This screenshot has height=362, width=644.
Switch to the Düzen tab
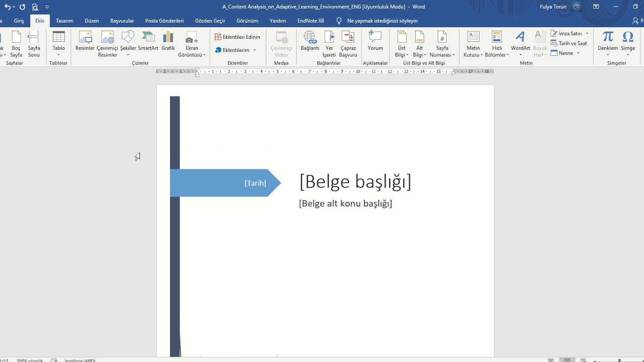click(92, 21)
